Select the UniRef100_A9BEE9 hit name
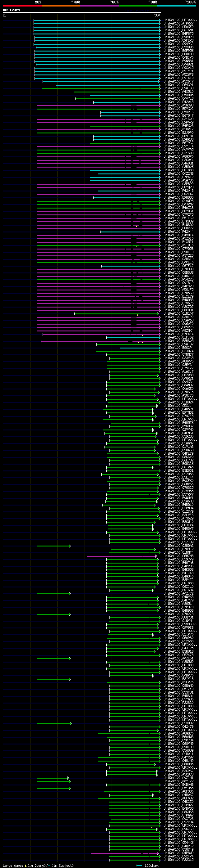Viewport: 199px width, 868px height. (x=179, y=252)
